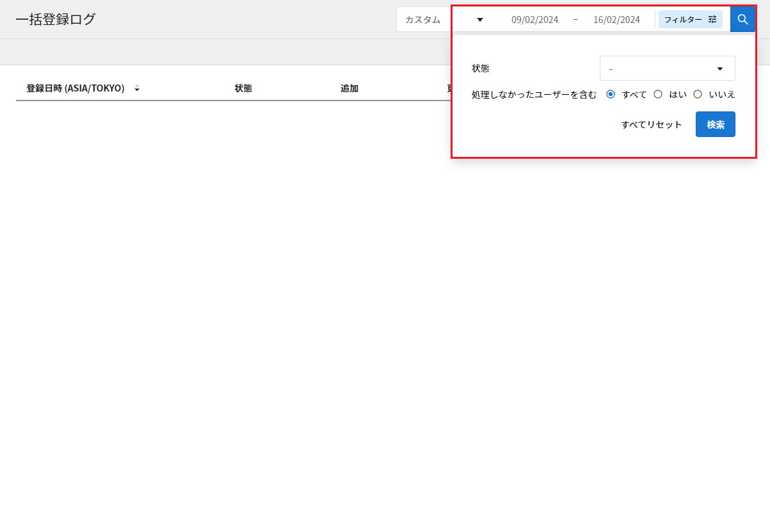The width and height of the screenshot is (770, 532).
Task: Expand the 状態 dropdown in filter panel
Action: coord(667,69)
